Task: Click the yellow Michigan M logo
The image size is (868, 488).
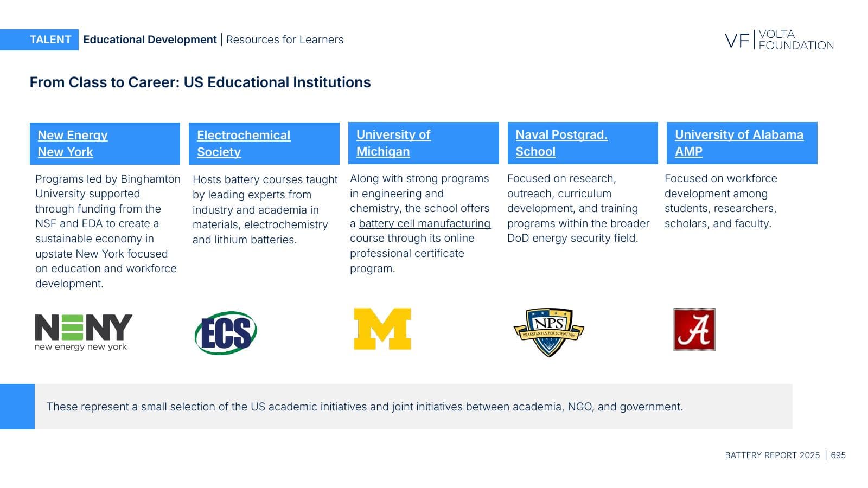Action: [382, 329]
